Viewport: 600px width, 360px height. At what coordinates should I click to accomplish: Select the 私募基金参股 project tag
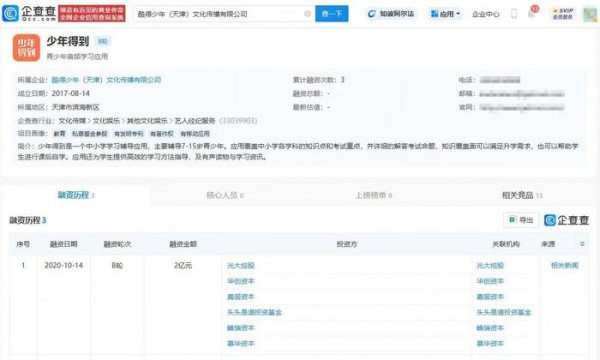90,134
